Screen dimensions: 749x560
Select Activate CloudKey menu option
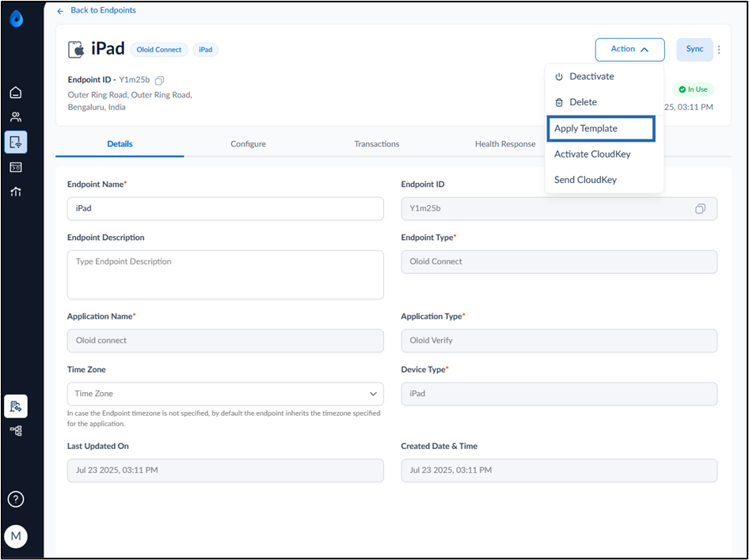click(x=604, y=154)
